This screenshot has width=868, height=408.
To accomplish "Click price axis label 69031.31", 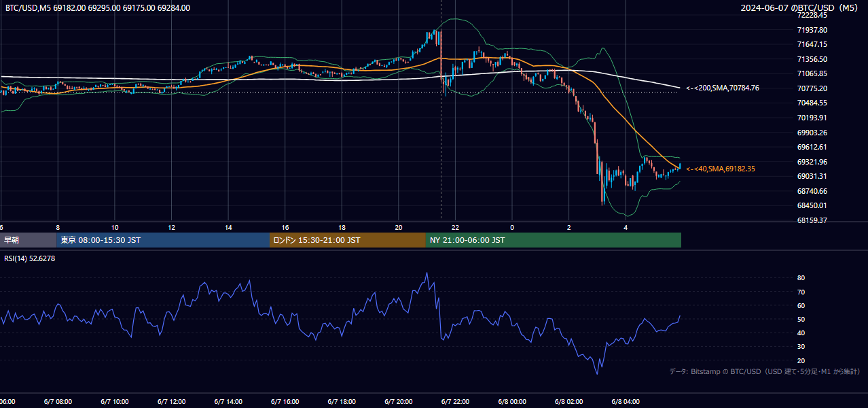I will tap(812, 176).
